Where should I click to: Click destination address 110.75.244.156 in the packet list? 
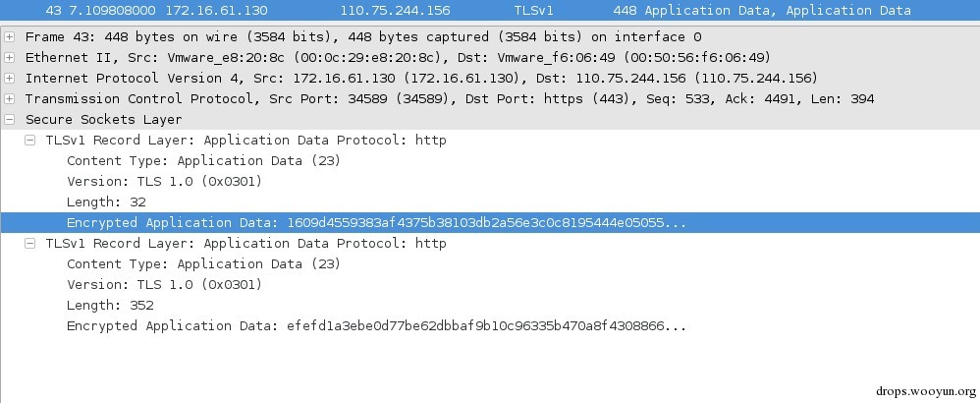[395, 11]
